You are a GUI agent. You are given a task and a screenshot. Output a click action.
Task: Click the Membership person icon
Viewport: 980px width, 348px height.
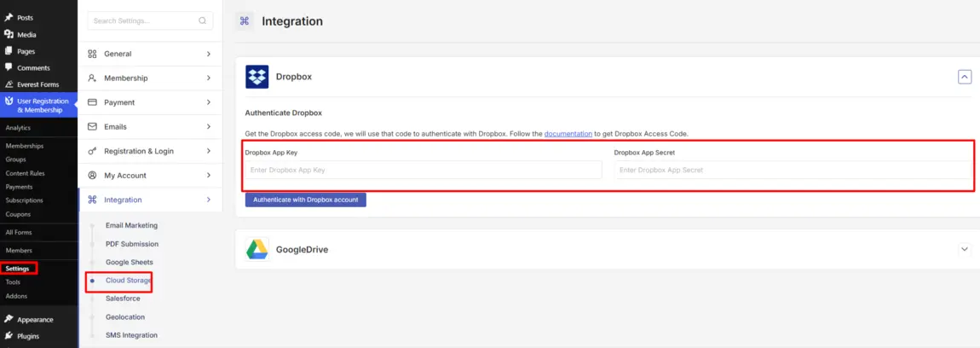[93, 78]
